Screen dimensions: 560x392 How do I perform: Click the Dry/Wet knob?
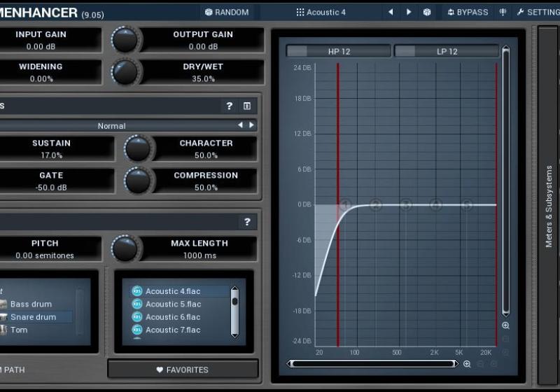click(126, 72)
